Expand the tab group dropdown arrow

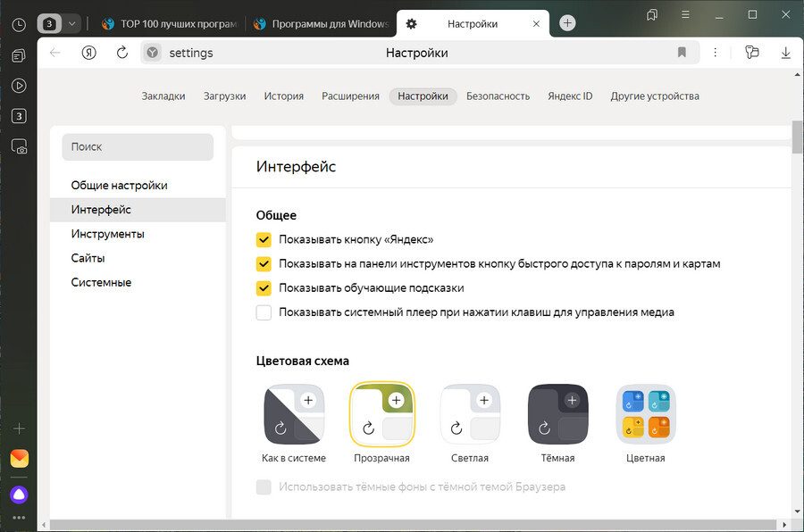(x=71, y=23)
